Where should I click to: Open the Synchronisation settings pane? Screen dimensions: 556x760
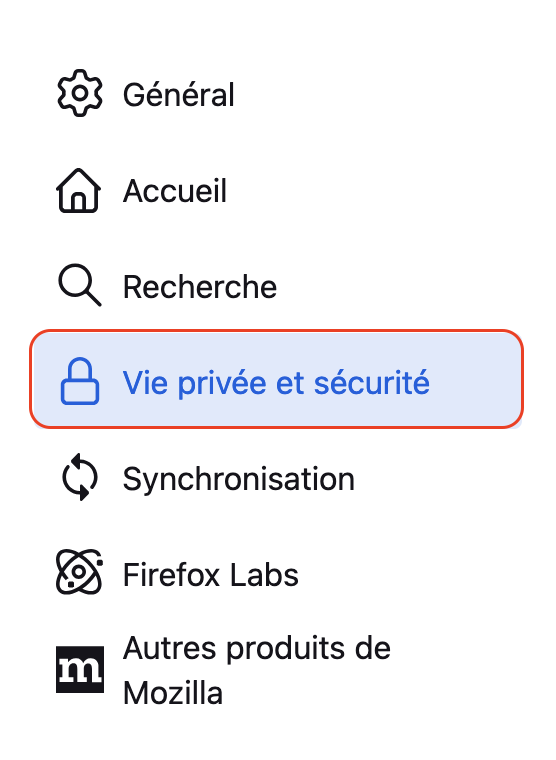pos(238,479)
